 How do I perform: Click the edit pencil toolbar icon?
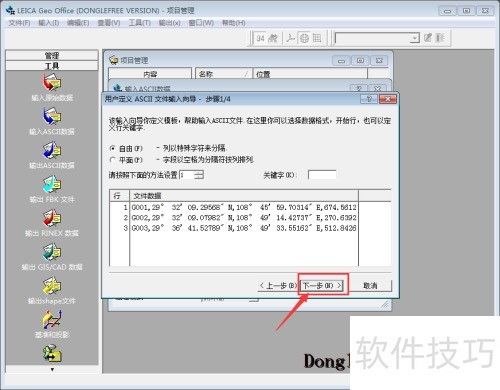pyautogui.click(x=428, y=38)
